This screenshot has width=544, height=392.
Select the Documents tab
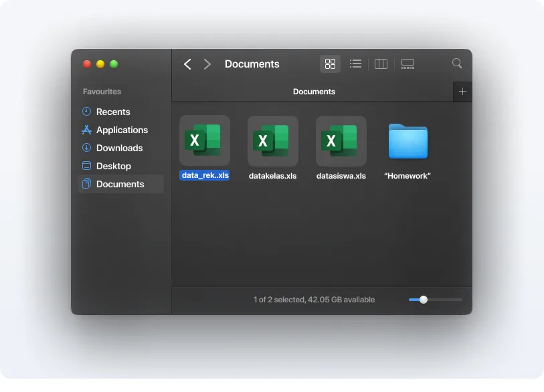(x=312, y=92)
